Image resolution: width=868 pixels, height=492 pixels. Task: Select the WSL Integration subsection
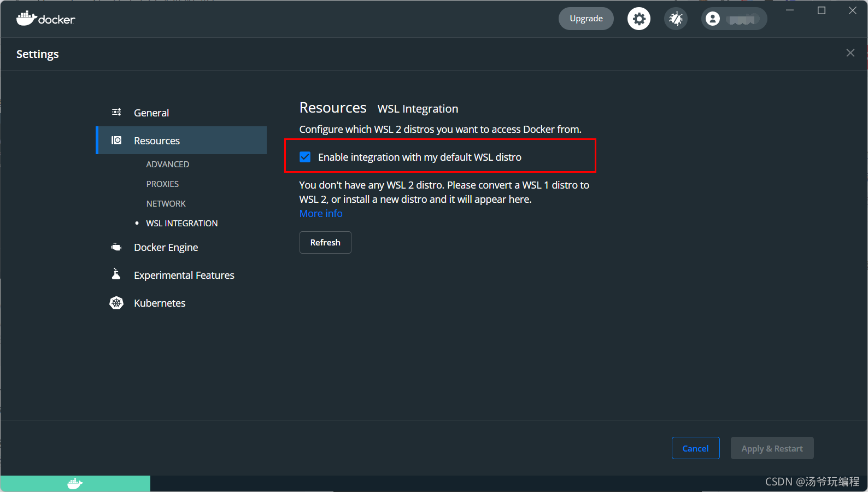[x=182, y=223]
